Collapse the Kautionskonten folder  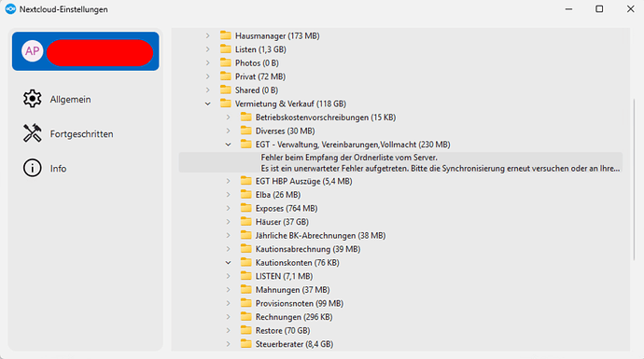(x=229, y=263)
